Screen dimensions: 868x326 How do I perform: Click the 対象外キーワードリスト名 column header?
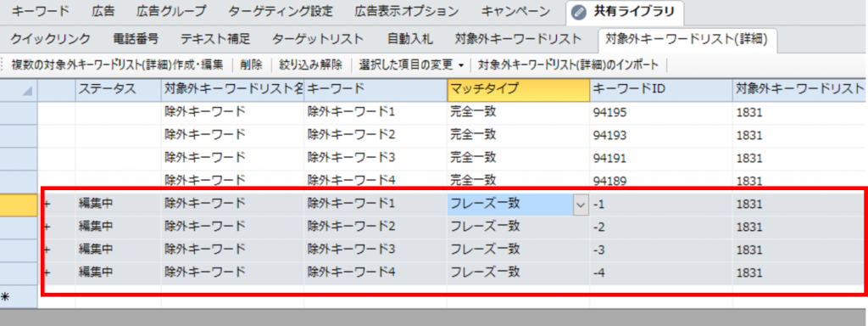(232, 90)
